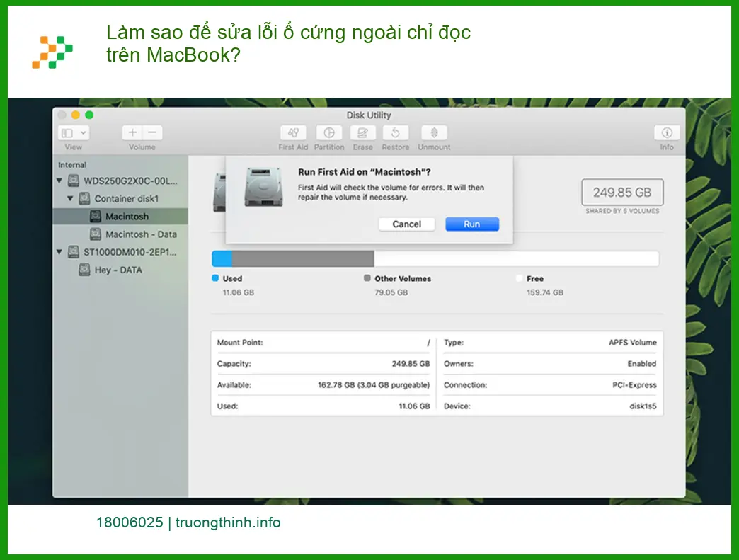Click the disk1s5 device value
Viewport: 739px width, 560px height.
pos(643,406)
